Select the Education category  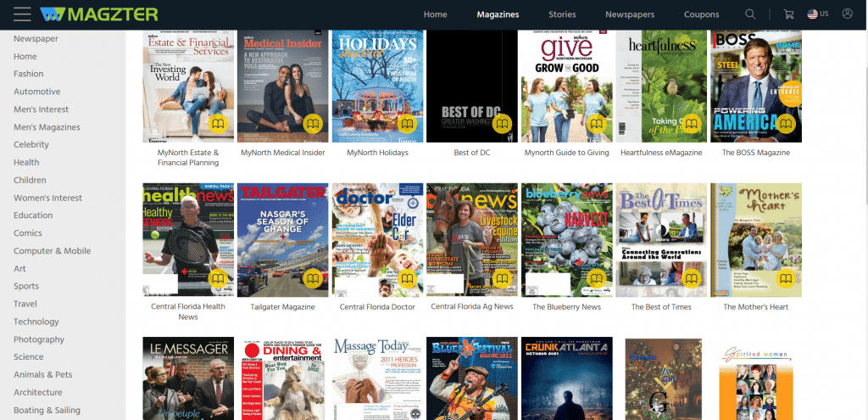[33, 215]
